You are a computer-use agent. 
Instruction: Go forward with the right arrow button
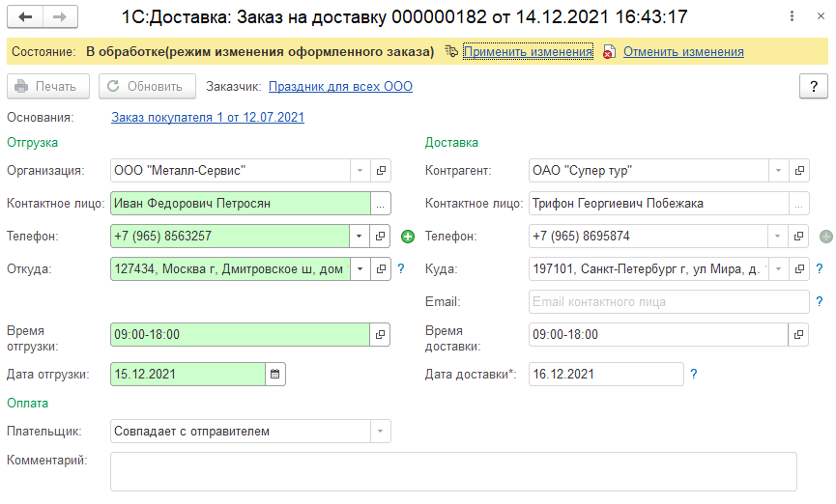[60, 17]
